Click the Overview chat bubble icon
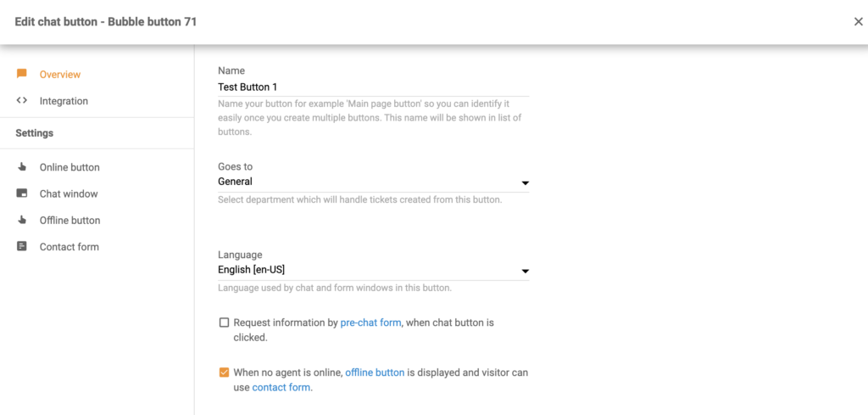The height and width of the screenshot is (415, 868). pos(22,75)
